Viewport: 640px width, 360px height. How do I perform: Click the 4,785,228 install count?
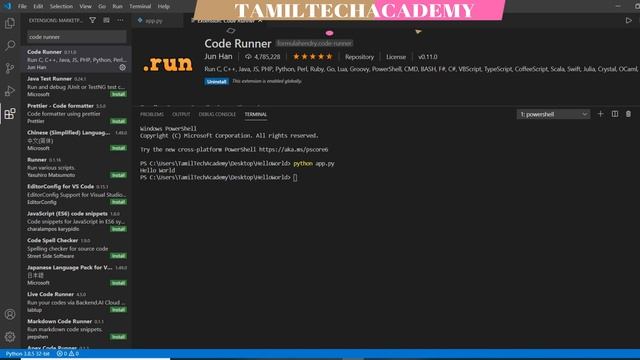tap(262, 57)
